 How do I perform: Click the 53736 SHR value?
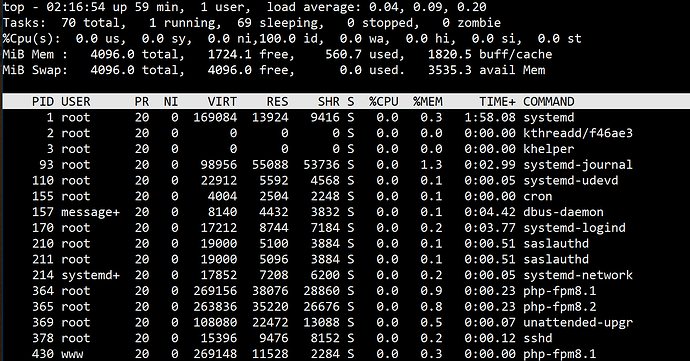pos(321,165)
